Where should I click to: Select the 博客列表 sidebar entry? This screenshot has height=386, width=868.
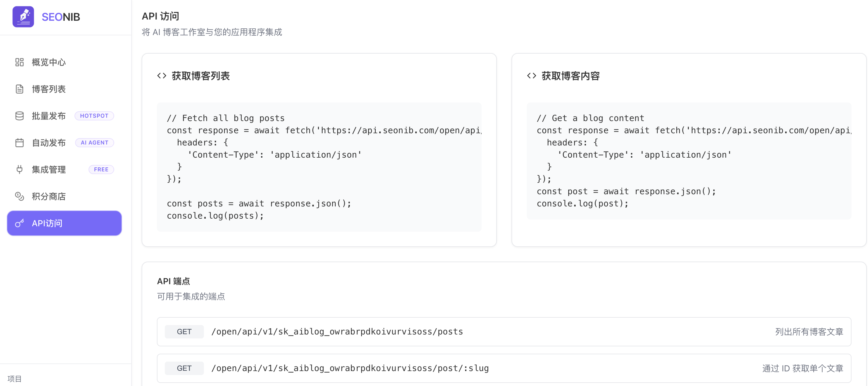pos(49,89)
